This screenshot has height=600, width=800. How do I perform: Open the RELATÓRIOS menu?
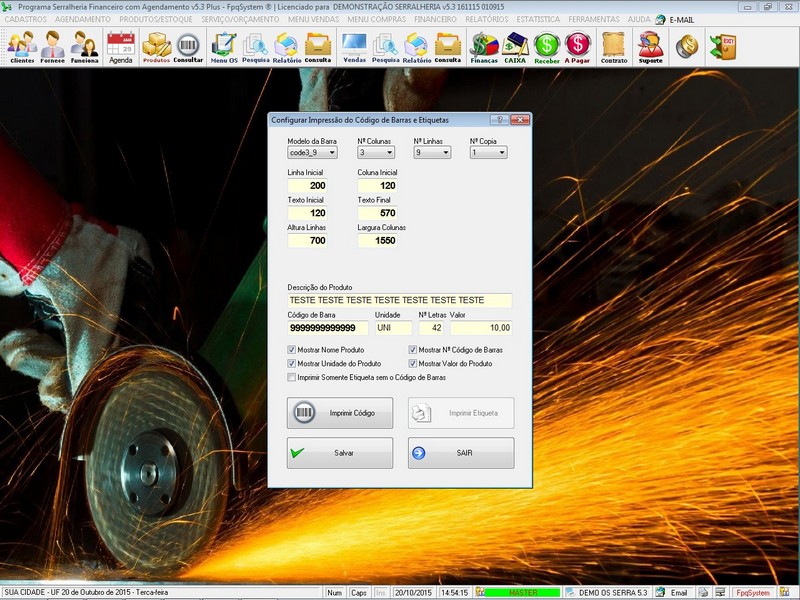(486, 19)
